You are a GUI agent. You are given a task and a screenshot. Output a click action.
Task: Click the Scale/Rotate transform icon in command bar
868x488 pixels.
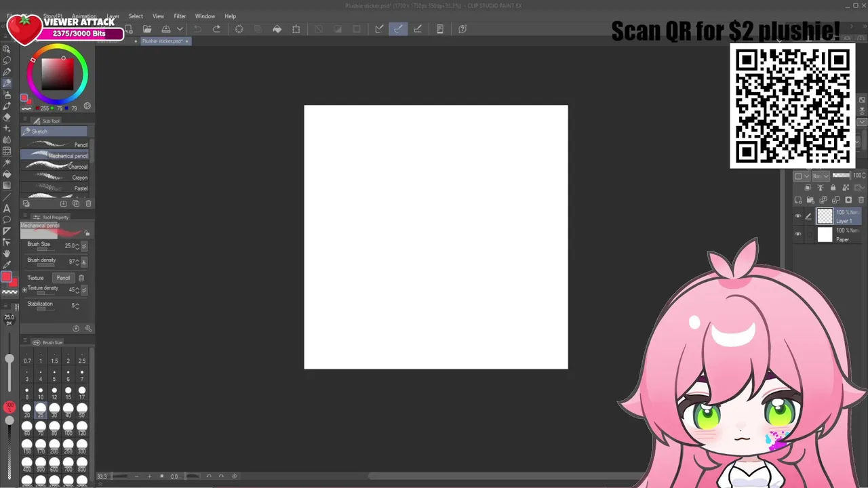coord(296,29)
